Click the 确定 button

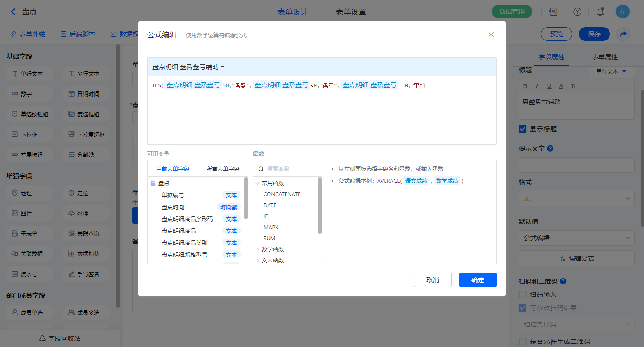tap(477, 280)
